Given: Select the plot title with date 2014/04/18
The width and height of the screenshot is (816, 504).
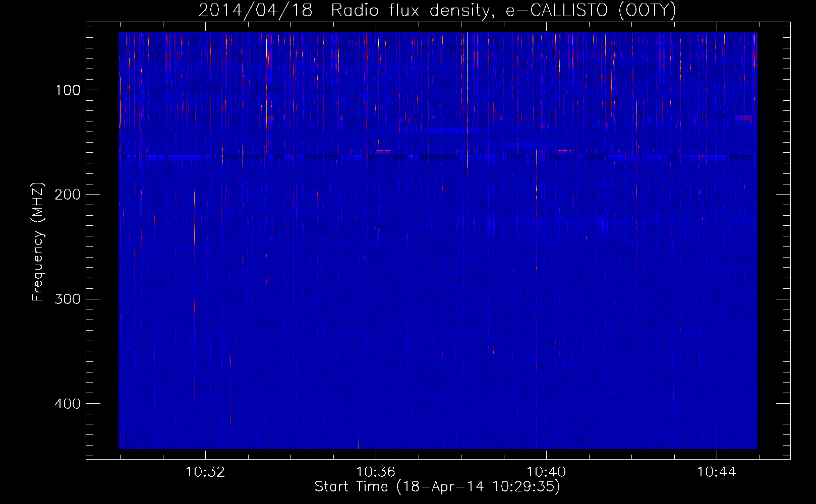Looking at the screenshot, I should (437, 11).
